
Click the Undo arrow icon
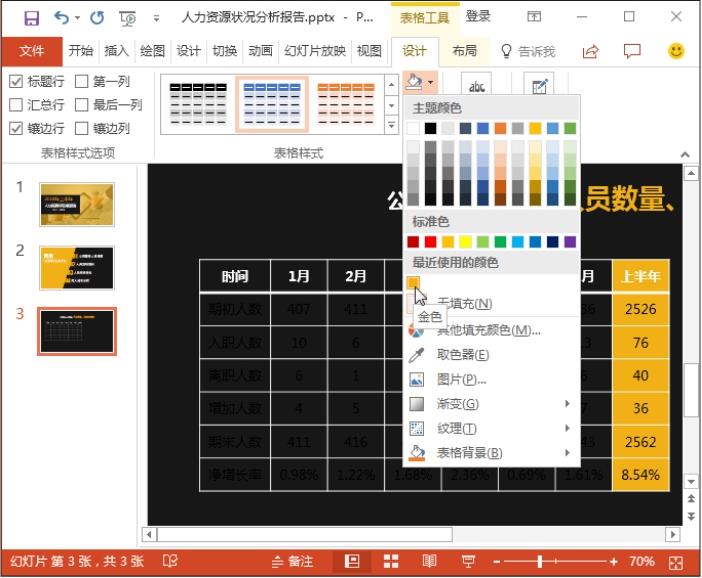(x=62, y=17)
